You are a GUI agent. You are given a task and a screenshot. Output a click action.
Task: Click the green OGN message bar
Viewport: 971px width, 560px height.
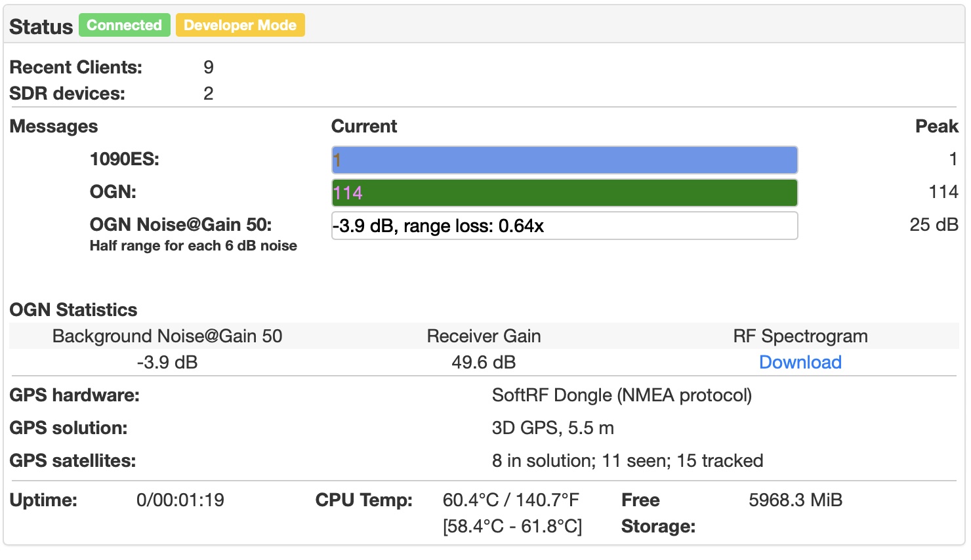[x=564, y=193]
